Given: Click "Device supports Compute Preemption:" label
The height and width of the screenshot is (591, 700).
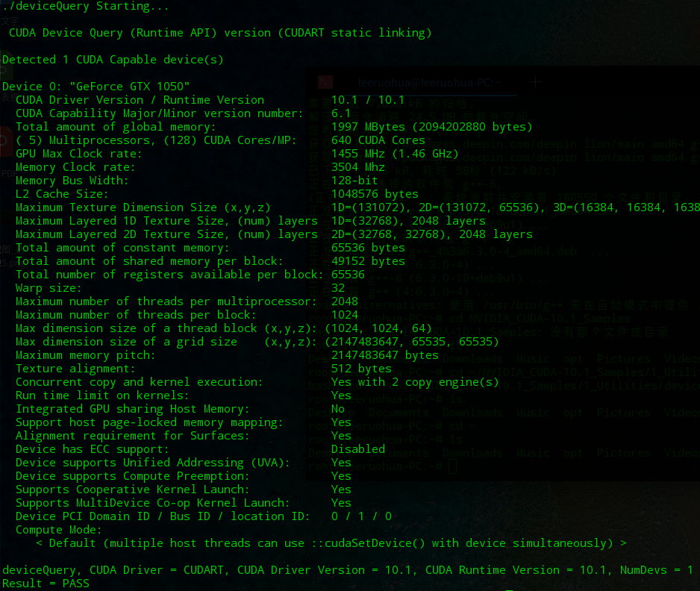Looking at the screenshot, I should 133,476.
